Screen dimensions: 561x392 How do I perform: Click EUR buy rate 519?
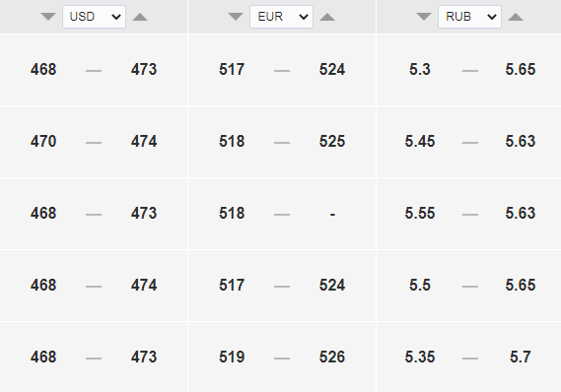[x=232, y=357]
